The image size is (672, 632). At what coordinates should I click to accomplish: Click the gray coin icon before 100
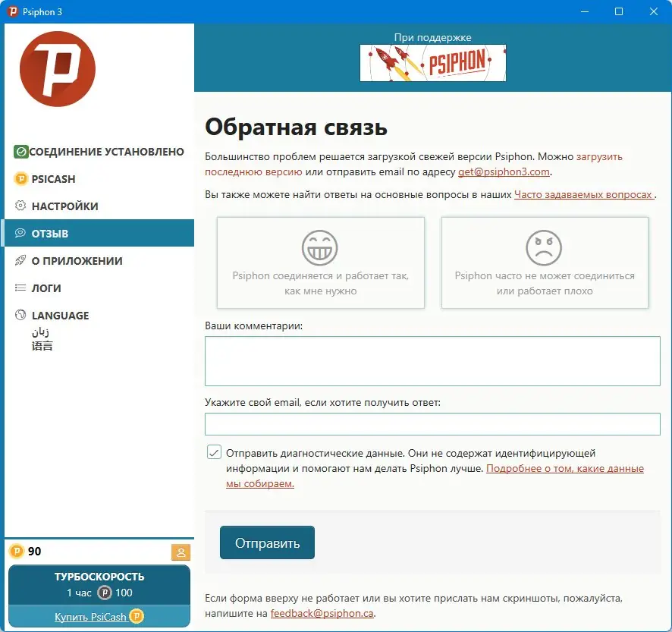click(x=105, y=593)
